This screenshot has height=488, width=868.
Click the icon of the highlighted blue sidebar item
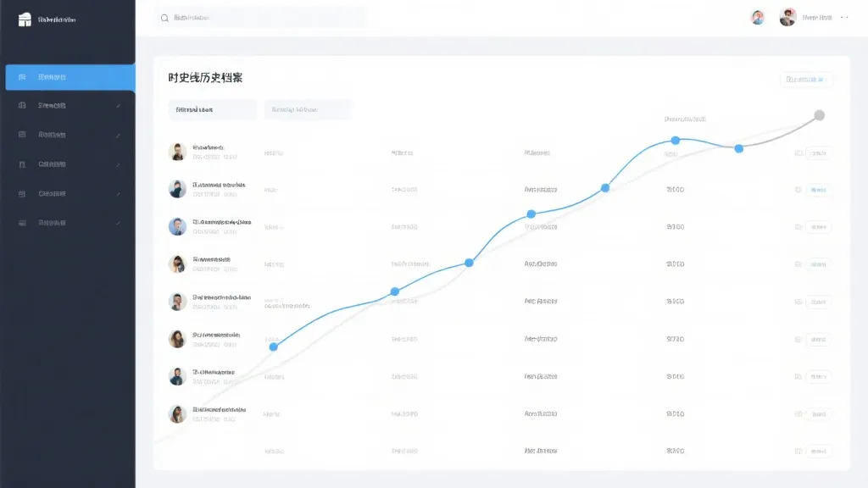coord(22,77)
